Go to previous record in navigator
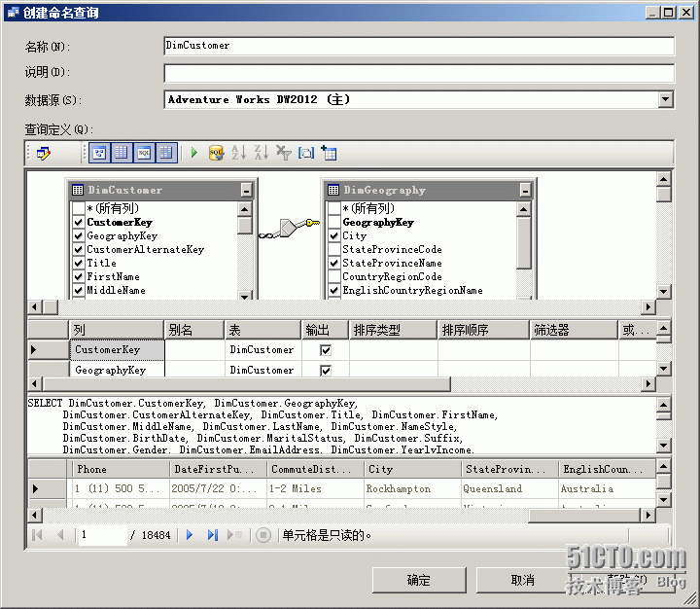 click(x=60, y=534)
